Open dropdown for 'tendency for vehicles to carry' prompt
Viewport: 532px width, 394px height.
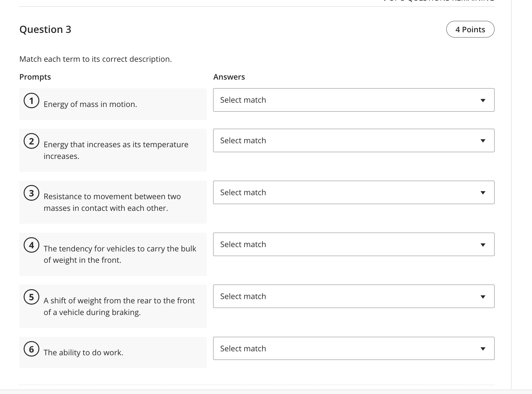(354, 244)
